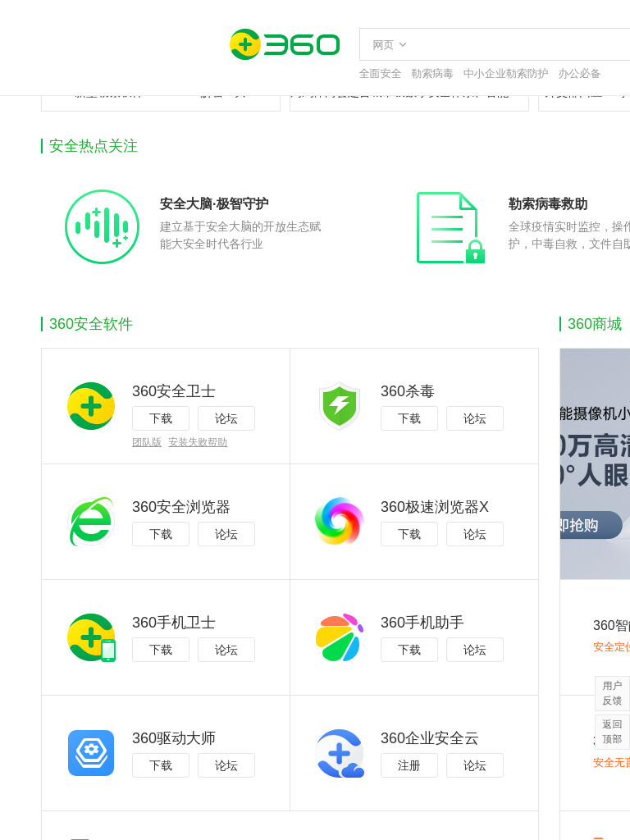Open the 360手机卫士 forum
This screenshot has height=840, width=630.
click(226, 650)
